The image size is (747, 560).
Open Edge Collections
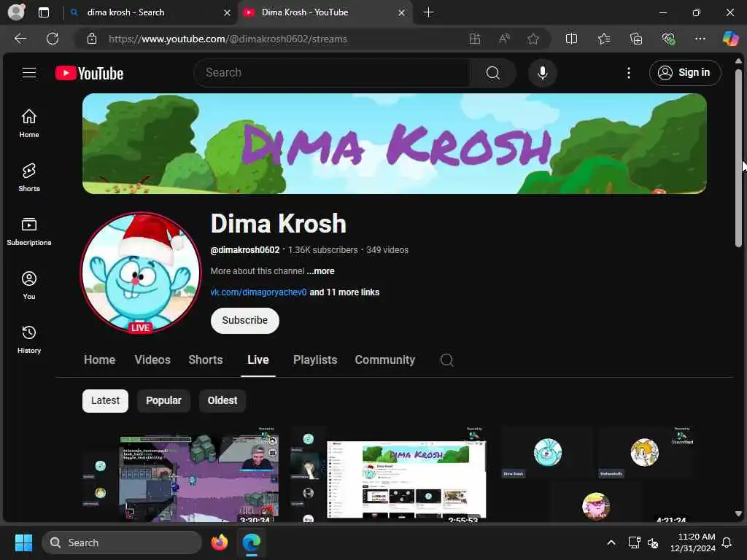click(636, 39)
